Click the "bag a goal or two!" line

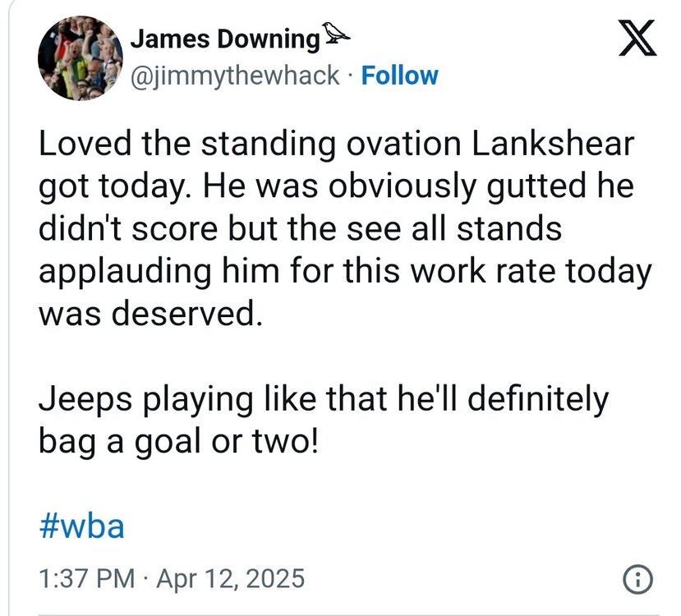coord(177,442)
